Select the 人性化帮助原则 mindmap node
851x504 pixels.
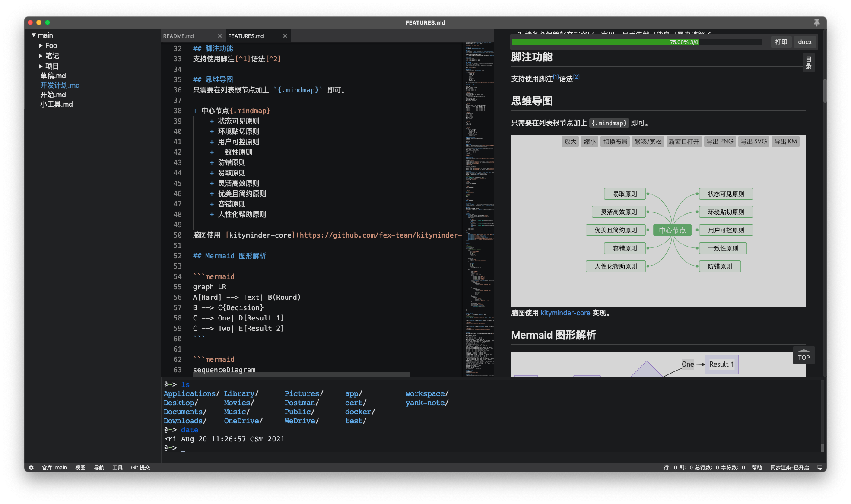click(x=616, y=266)
